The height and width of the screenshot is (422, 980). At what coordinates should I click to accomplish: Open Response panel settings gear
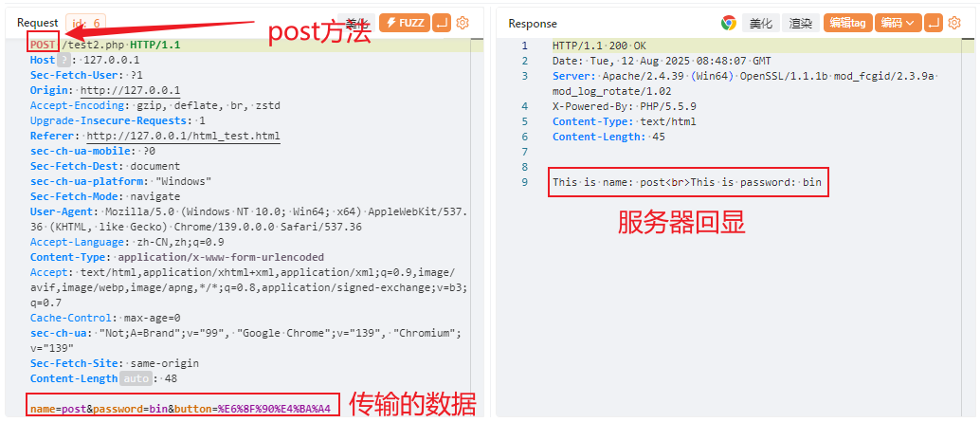point(953,23)
